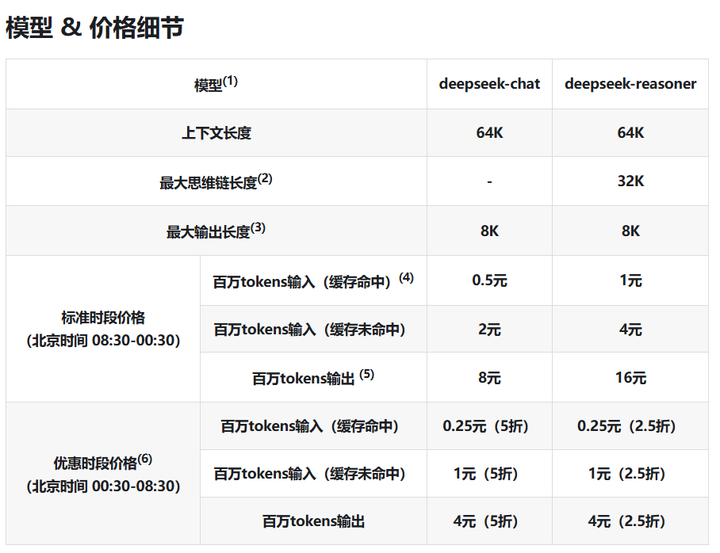The height and width of the screenshot is (553, 720).
Task: Click the 2元 price cell
Action: (489, 329)
